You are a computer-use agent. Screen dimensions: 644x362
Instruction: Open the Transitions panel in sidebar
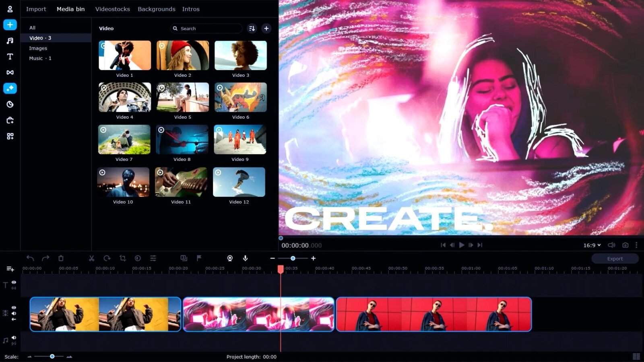(10, 72)
